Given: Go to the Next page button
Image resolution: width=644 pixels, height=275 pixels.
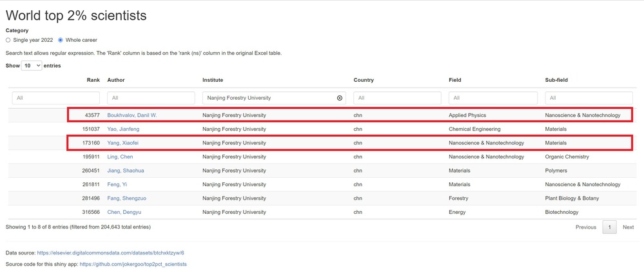Looking at the screenshot, I should (x=628, y=227).
